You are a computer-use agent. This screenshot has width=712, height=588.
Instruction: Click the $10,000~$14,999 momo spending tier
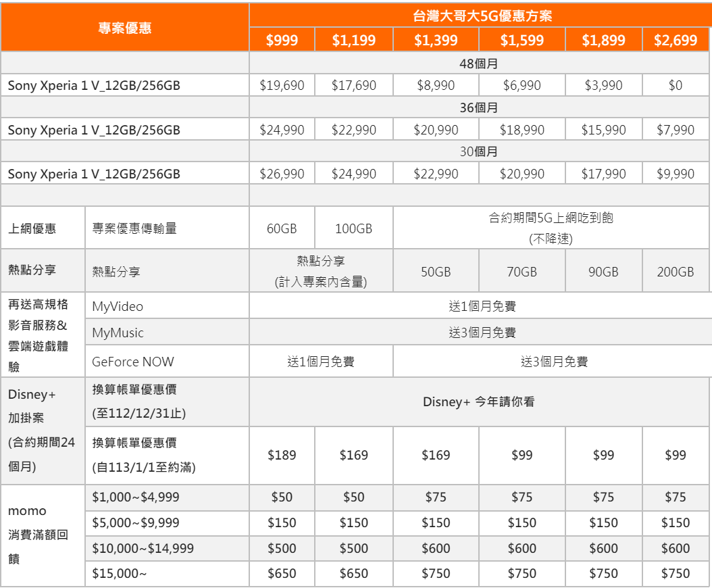[x=143, y=548]
